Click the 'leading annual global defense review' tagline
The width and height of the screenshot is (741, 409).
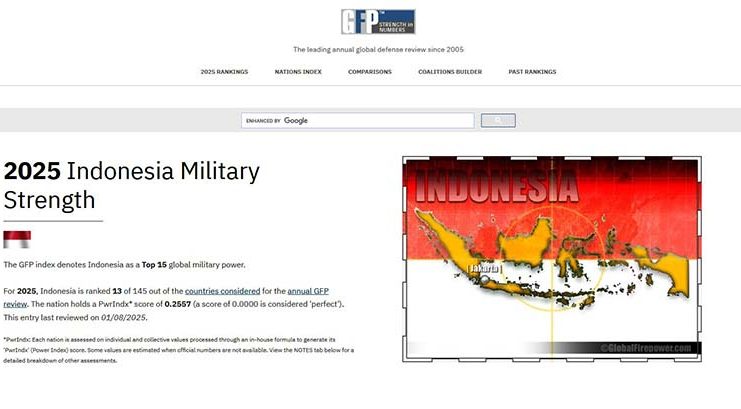click(x=378, y=49)
